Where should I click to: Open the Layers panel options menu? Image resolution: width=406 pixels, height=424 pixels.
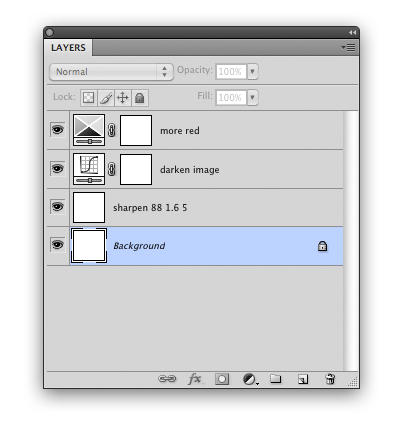[349, 48]
